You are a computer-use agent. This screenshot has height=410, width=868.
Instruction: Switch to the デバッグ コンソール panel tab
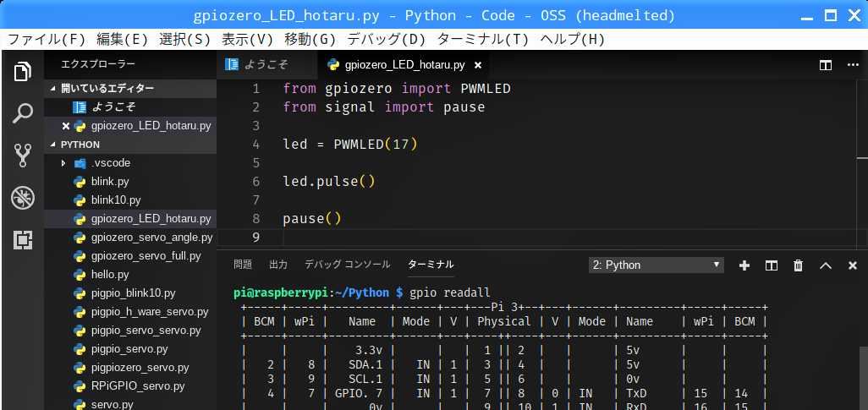coord(347,265)
